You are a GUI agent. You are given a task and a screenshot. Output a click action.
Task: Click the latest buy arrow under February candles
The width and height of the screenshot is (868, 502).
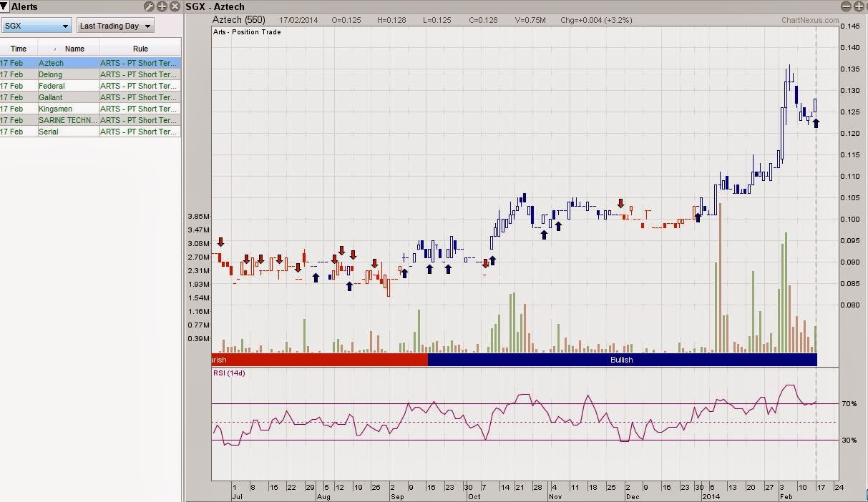pos(816,123)
